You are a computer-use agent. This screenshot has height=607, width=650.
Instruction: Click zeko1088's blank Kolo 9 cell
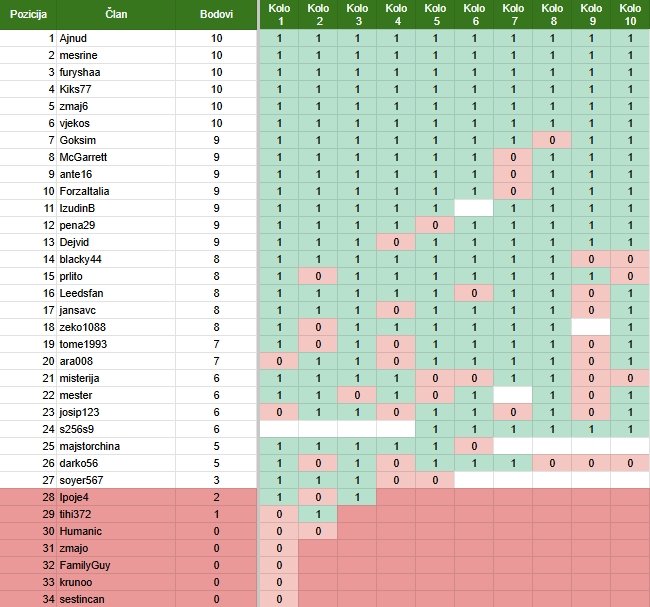pos(591,327)
